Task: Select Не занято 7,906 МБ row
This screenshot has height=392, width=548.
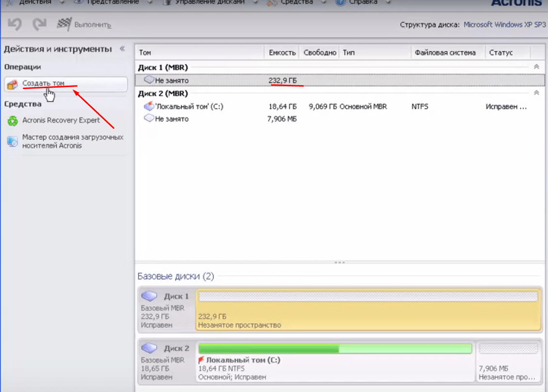Action: (x=172, y=119)
